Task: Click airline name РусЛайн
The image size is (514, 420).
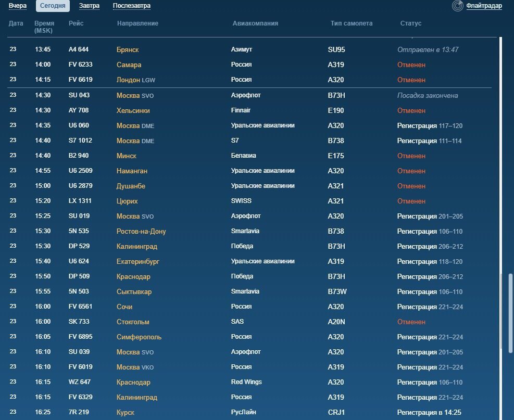Action: pos(244,412)
